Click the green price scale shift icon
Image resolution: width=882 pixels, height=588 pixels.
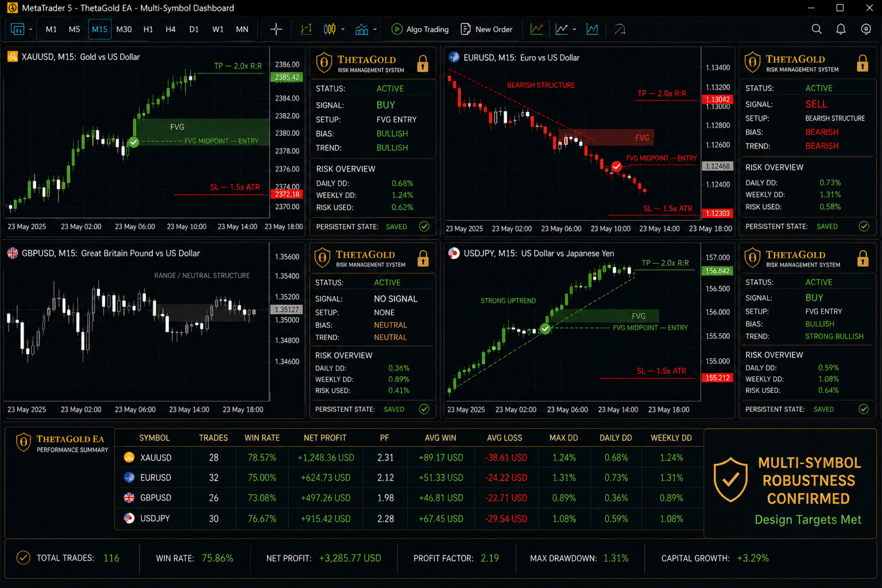tap(306, 29)
